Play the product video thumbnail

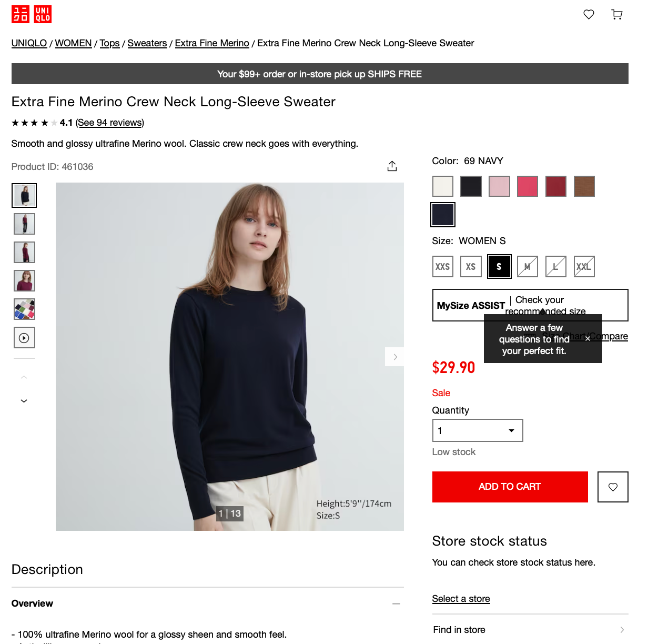[x=24, y=338]
